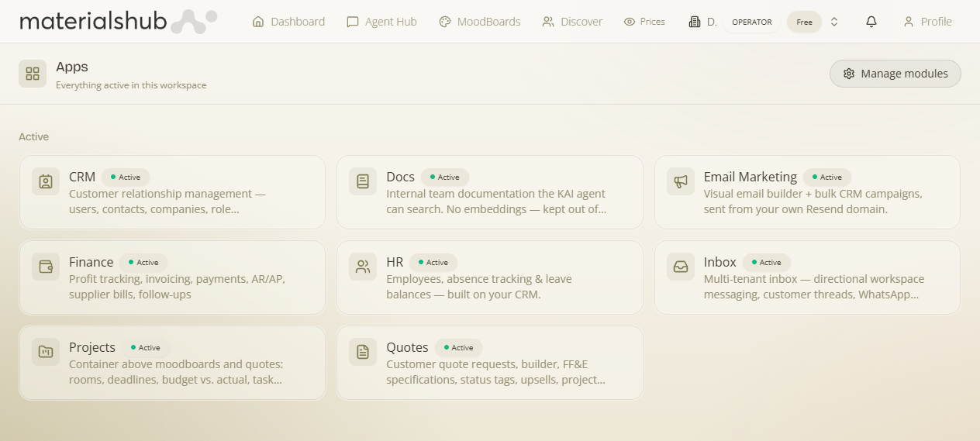Image resolution: width=980 pixels, height=441 pixels.
Task: Click the Docs book icon
Action: 363,182
